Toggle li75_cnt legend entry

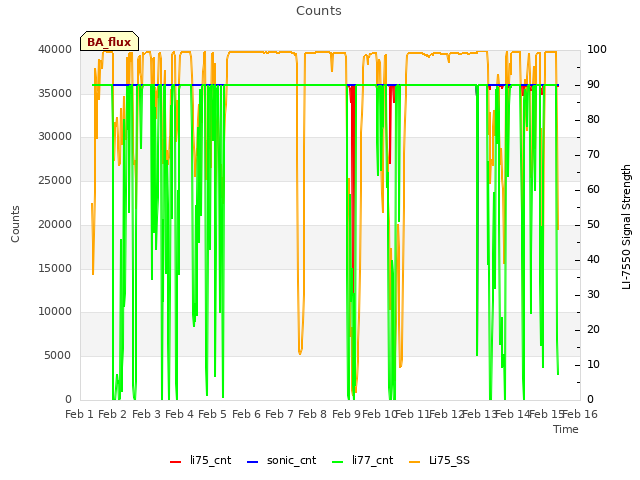pyautogui.click(x=200, y=460)
